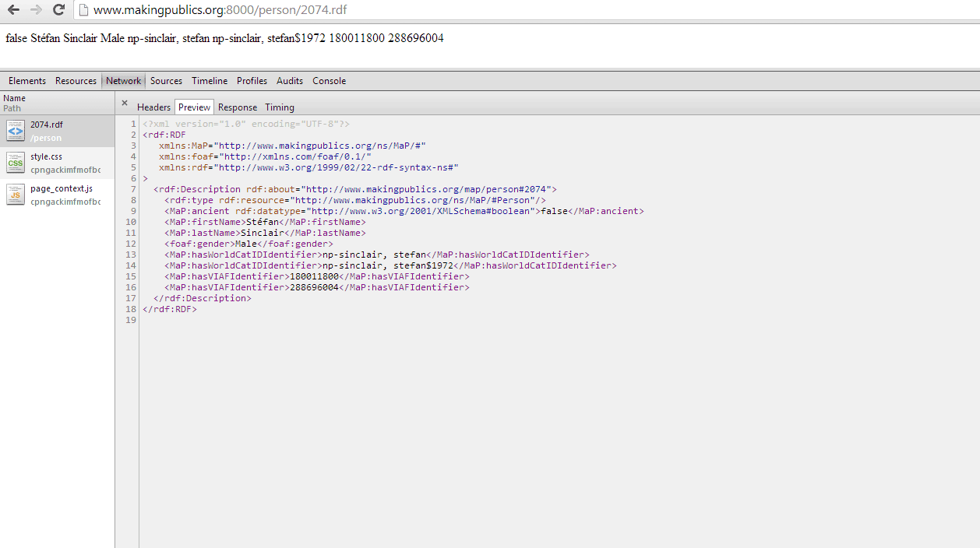Click the opening rdf:RDF tag line
The image size is (980, 548).
tap(164, 135)
